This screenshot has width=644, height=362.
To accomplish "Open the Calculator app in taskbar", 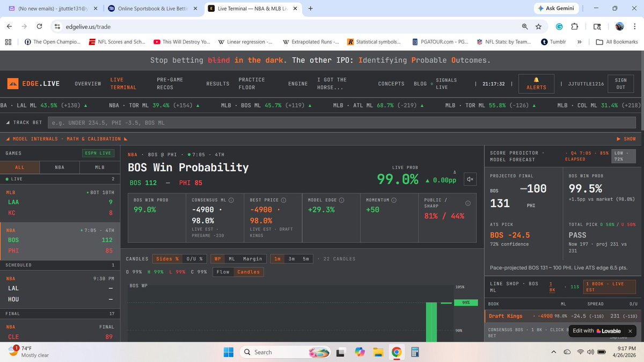I will (414, 352).
